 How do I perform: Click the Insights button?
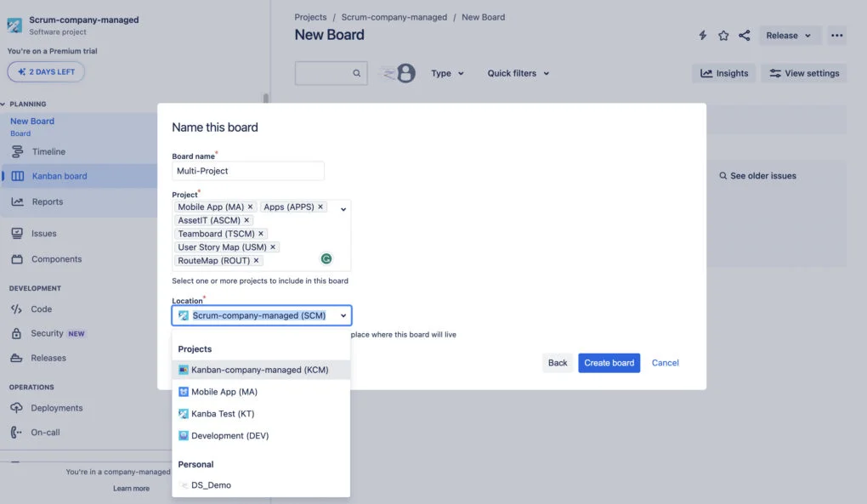tap(724, 73)
